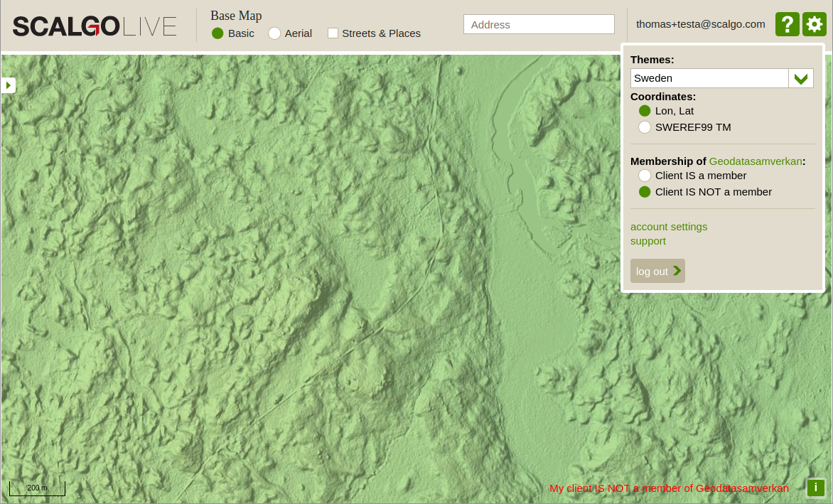Screen dimensions: 833x504
Task: Open the map info icon
Action: coord(816,488)
